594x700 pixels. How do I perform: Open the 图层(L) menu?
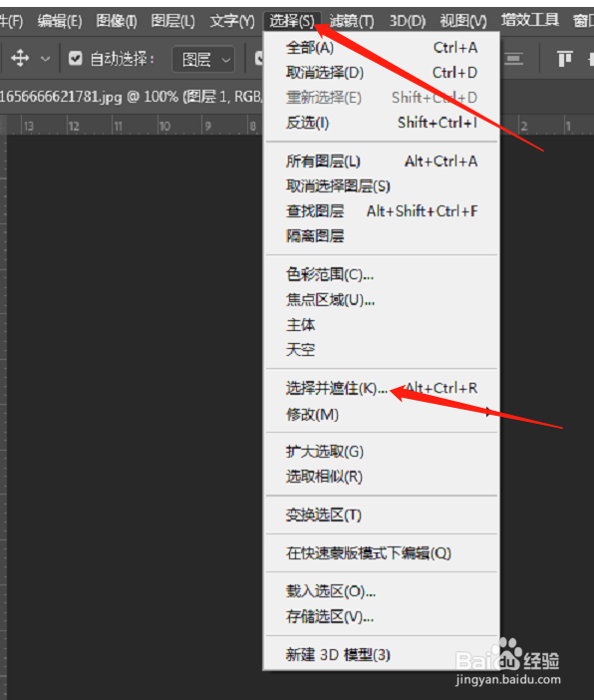click(172, 21)
